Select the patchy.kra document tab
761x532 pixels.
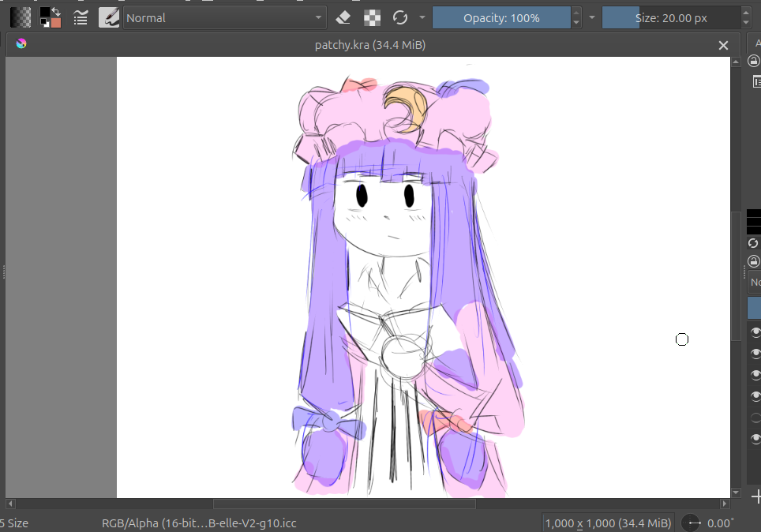[x=369, y=45]
